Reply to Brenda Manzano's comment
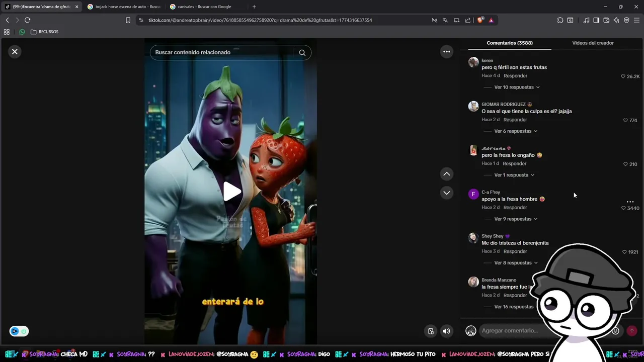The width and height of the screenshot is (644, 362). 515,295
